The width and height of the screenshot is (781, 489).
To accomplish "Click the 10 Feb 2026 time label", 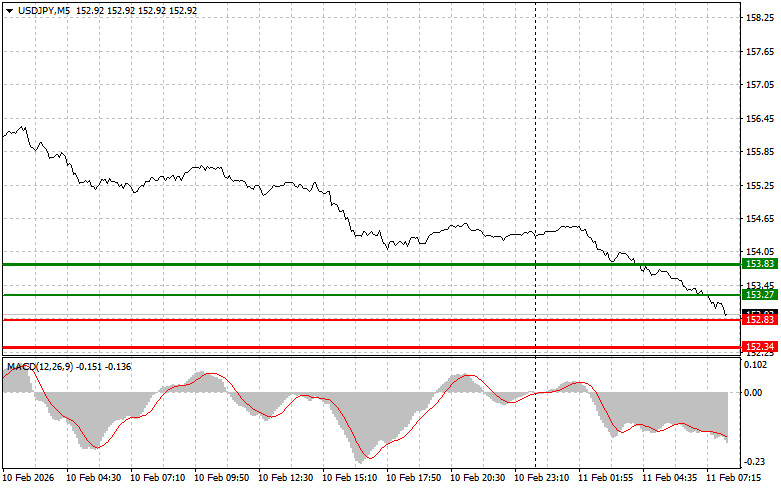I will [28, 478].
